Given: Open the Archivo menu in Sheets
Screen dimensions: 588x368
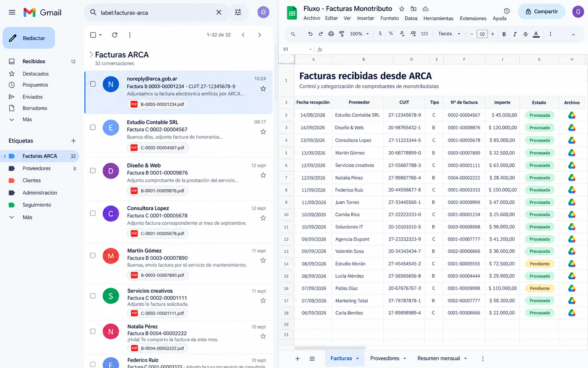Looking at the screenshot, I should tap(312, 18).
